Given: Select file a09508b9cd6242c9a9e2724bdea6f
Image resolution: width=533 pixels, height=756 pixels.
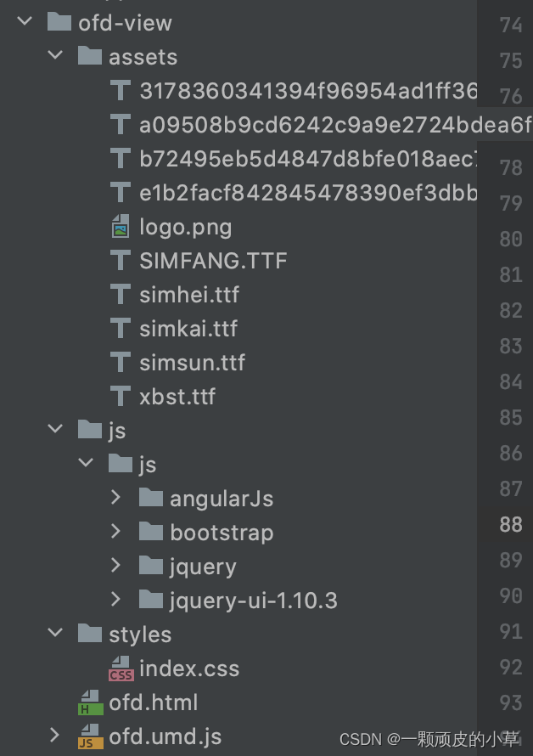Looking at the screenshot, I should 336,125.
